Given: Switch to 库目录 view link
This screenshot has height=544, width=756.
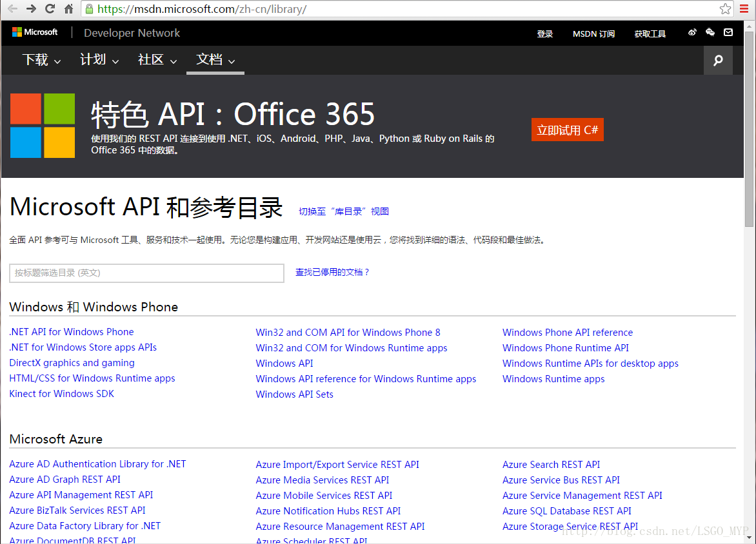Looking at the screenshot, I should tap(344, 211).
